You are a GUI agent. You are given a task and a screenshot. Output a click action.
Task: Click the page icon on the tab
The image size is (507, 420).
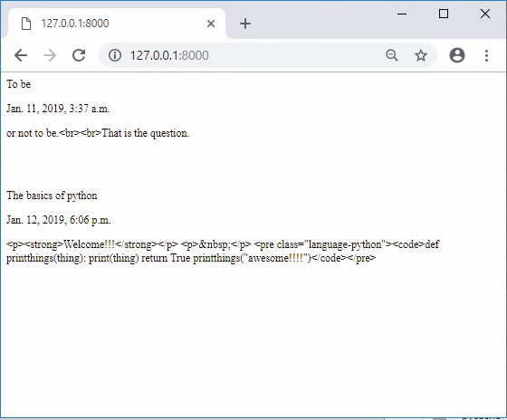click(x=26, y=24)
